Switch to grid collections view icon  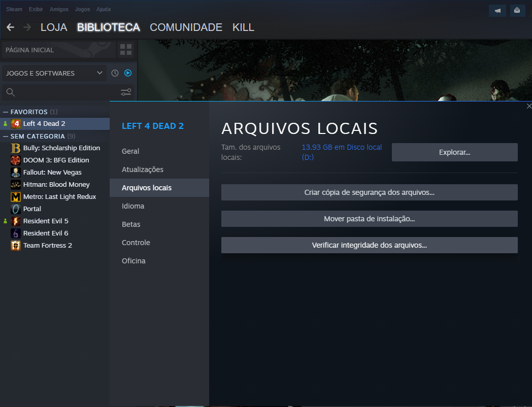coord(126,50)
